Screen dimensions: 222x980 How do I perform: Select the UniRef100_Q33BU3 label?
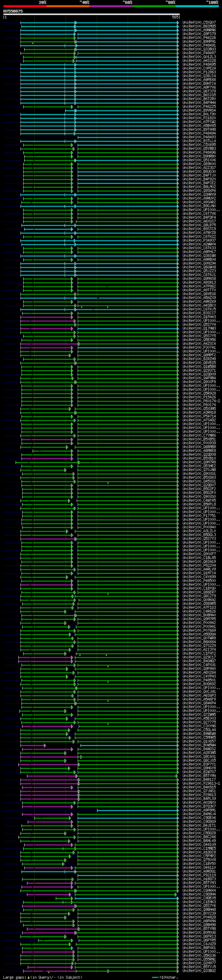[x=199, y=49]
